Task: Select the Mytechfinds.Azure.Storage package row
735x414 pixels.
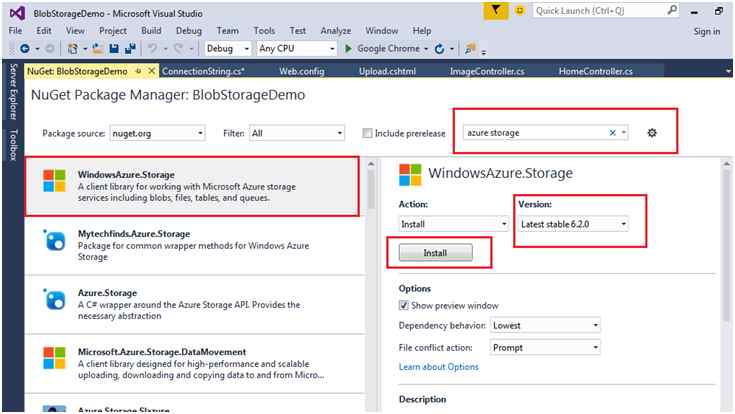Action: pyautogui.click(x=195, y=246)
